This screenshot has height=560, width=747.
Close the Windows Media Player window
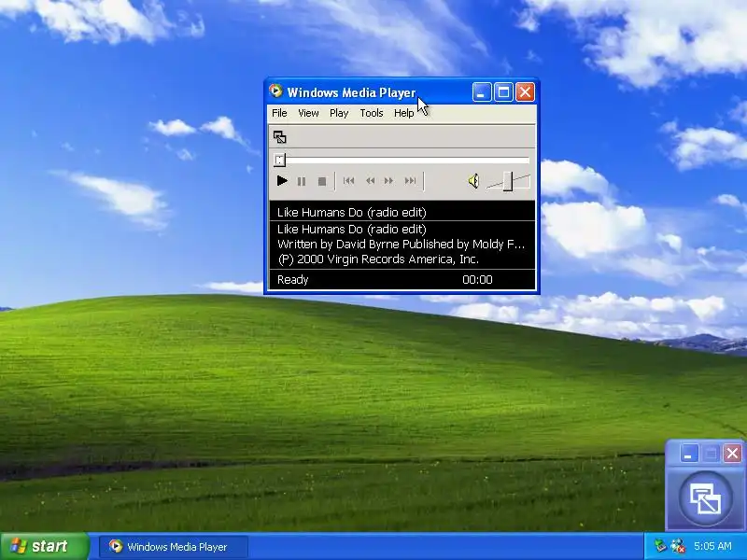coord(525,92)
